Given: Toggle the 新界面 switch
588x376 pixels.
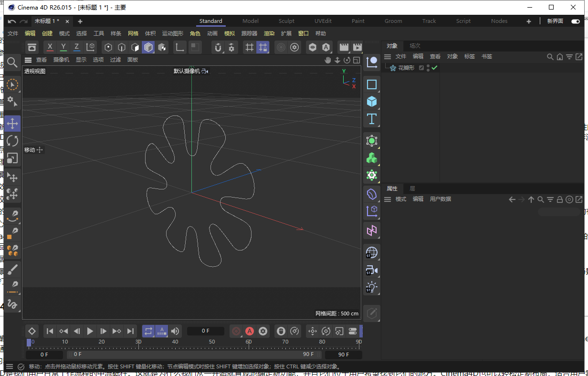Looking at the screenshot, I should [x=576, y=21].
